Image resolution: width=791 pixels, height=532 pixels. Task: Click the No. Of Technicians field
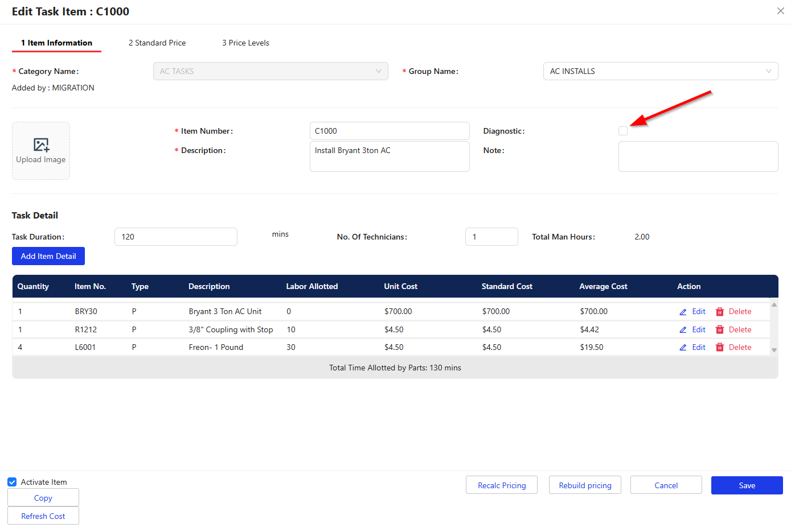click(x=491, y=237)
